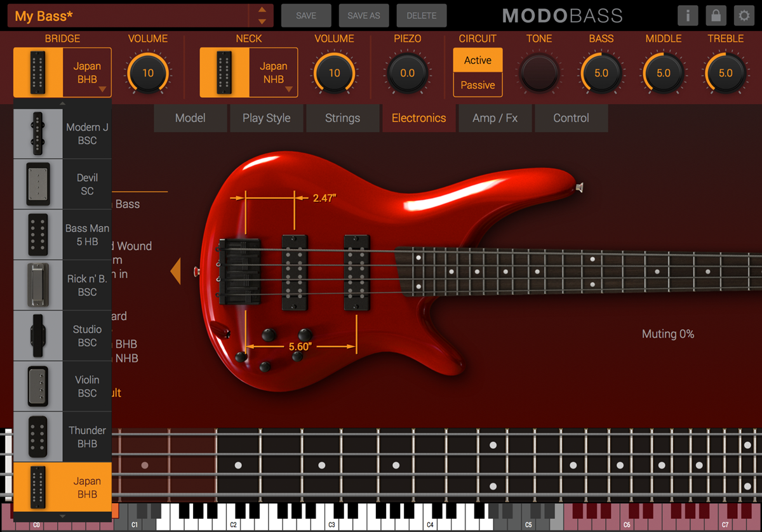Click the C2 key on keyboard
The width and height of the screenshot is (762, 532).
pos(233,525)
